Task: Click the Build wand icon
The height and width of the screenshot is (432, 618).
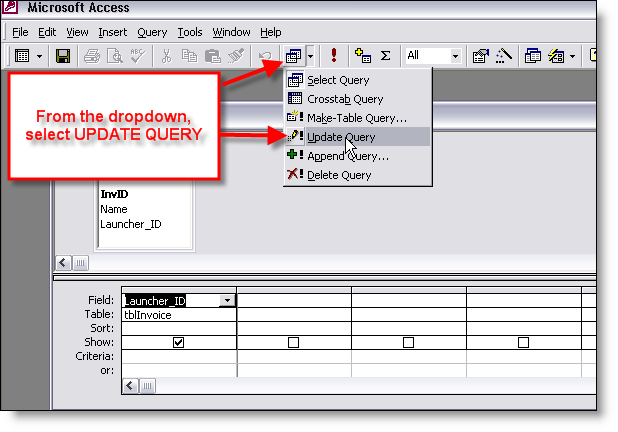Action: point(504,56)
